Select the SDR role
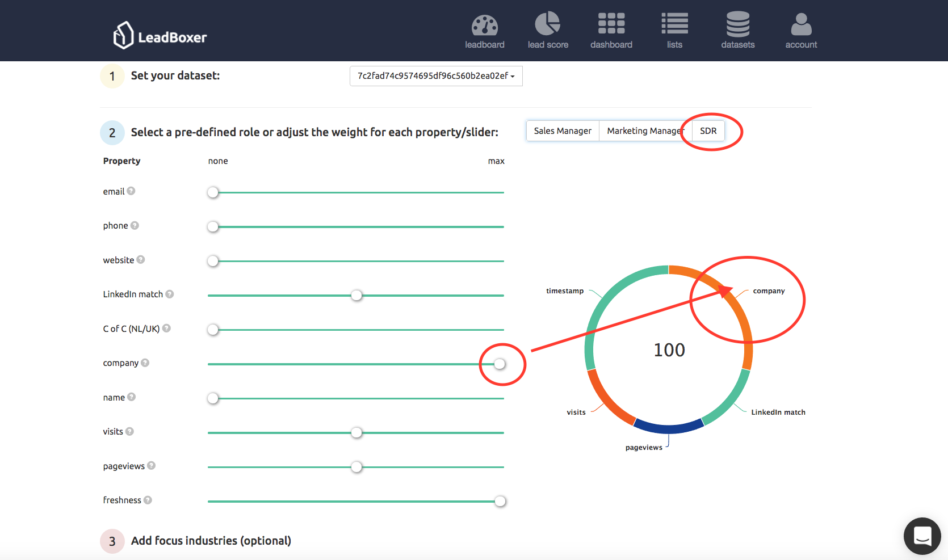Screen dimensions: 948x560 coord(708,131)
